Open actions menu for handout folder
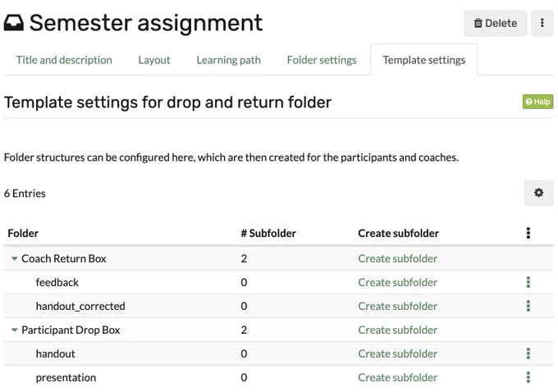This screenshot has width=558, height=392. [x=528, y=353]
